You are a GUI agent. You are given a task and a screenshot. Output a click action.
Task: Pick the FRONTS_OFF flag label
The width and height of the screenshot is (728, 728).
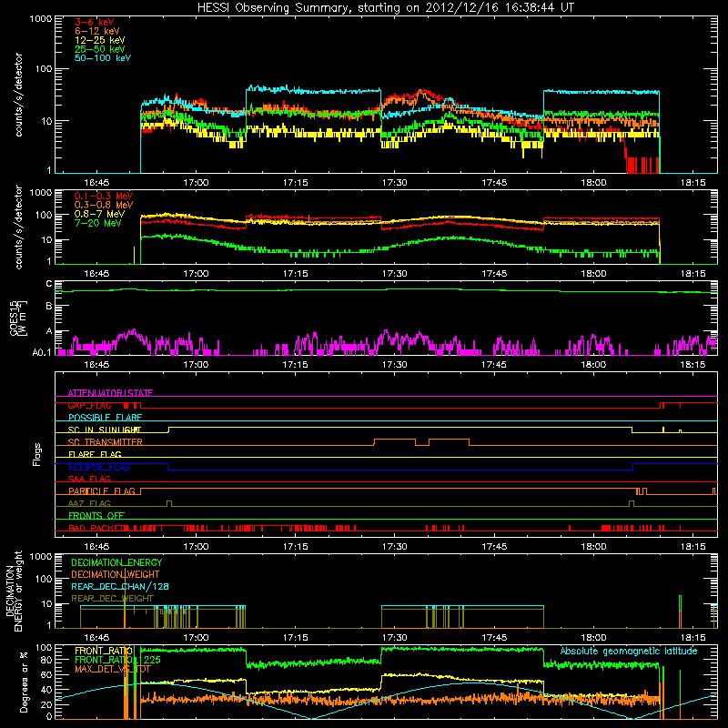click(x=96, y=515)
